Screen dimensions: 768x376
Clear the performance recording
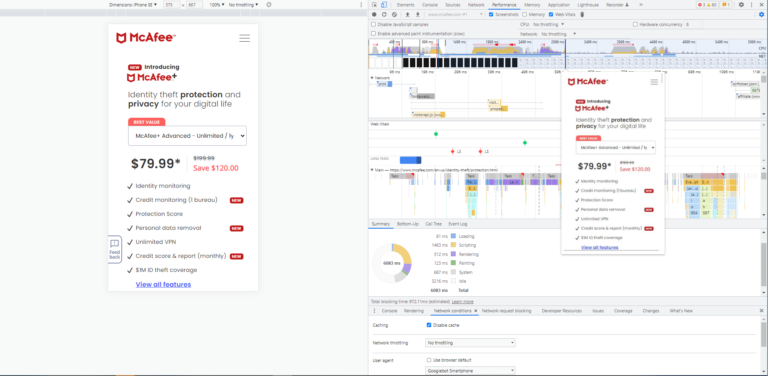tap(394, 14)
